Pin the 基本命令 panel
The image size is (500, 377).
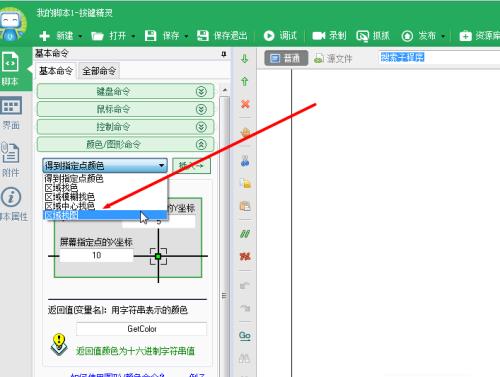tap(224, 54)
